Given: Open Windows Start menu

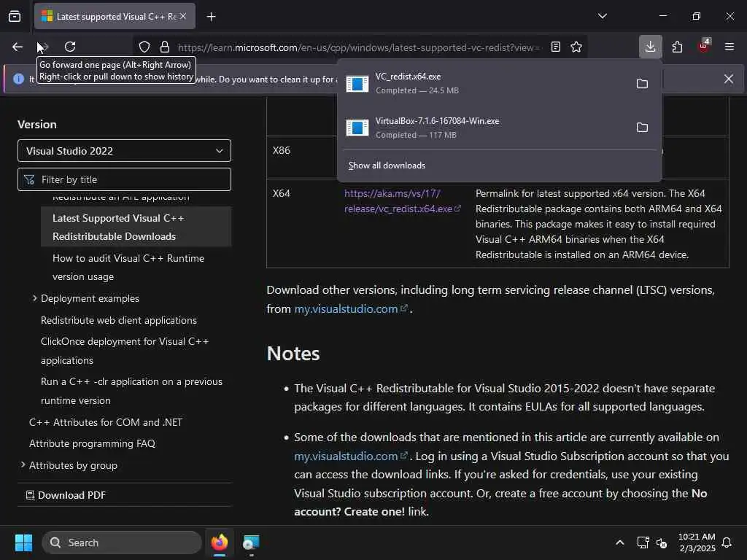Looking at the screenshot, I should pos(23,542).
